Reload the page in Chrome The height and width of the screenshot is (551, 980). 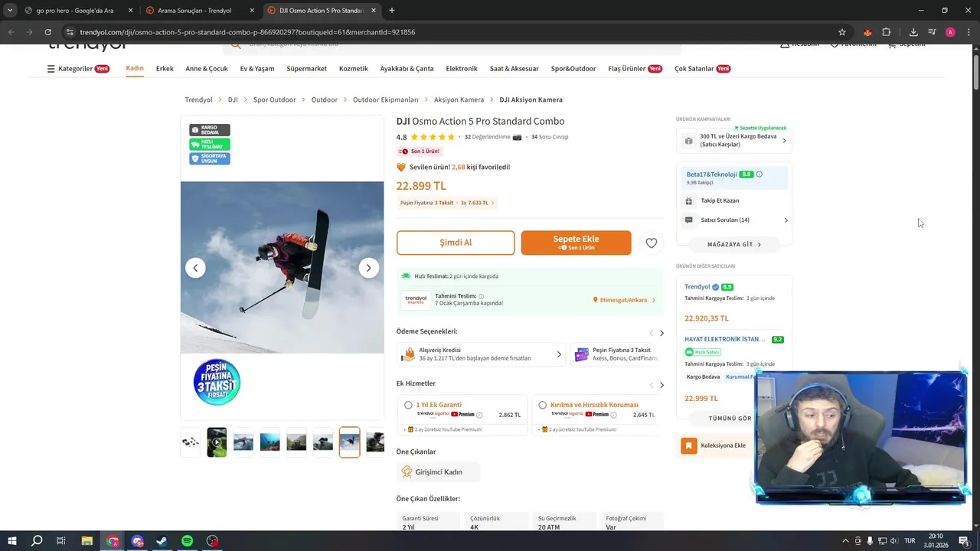point(47,32)
